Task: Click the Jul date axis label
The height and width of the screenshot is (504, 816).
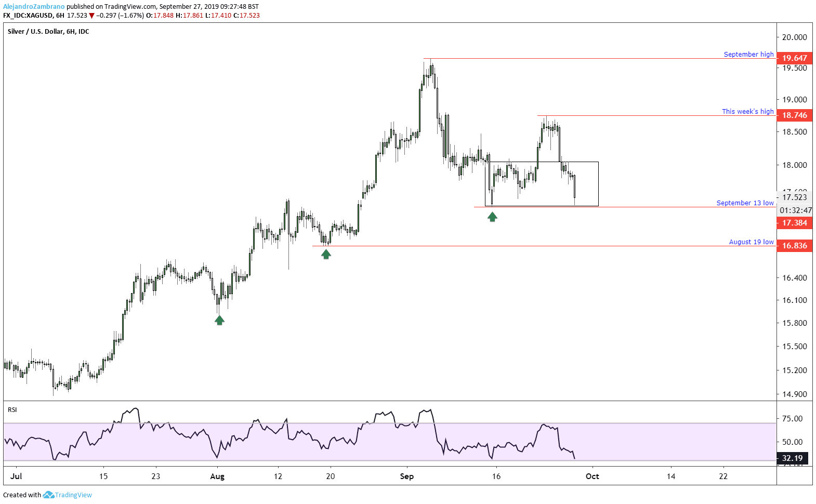Action: [x=16, y=476]
